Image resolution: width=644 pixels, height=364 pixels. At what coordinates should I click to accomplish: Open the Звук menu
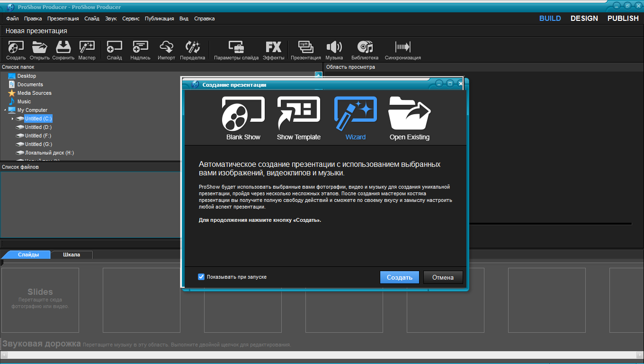click(x=111, y=18)
